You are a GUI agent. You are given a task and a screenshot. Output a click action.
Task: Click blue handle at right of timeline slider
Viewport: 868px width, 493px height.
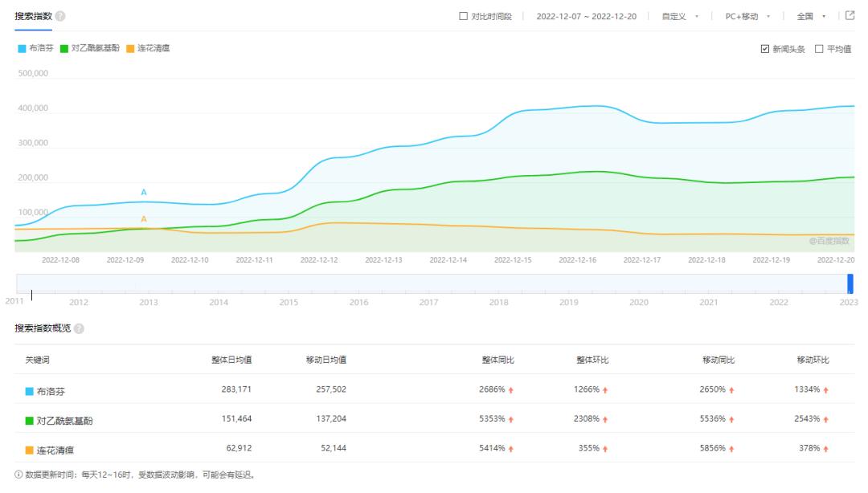point(850,284)
